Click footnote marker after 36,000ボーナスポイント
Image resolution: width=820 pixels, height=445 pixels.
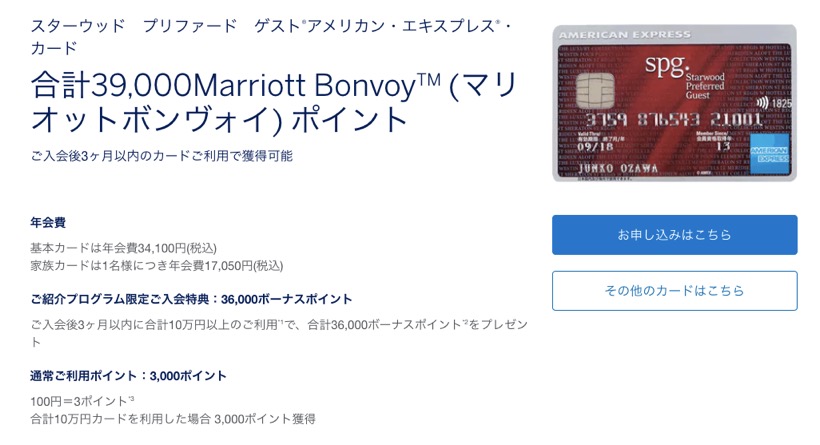465,322
